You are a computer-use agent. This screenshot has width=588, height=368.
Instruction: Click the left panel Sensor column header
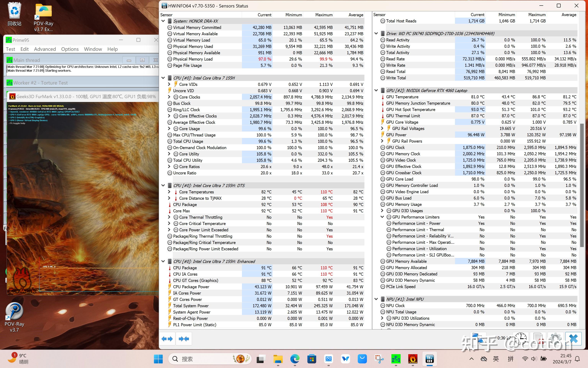[201, 15]
